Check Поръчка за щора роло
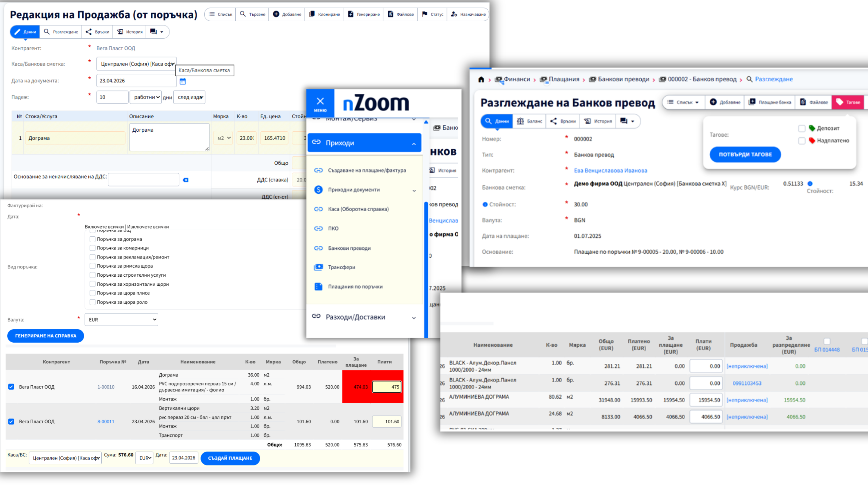The image size is (868, 488). click(92, 302)
